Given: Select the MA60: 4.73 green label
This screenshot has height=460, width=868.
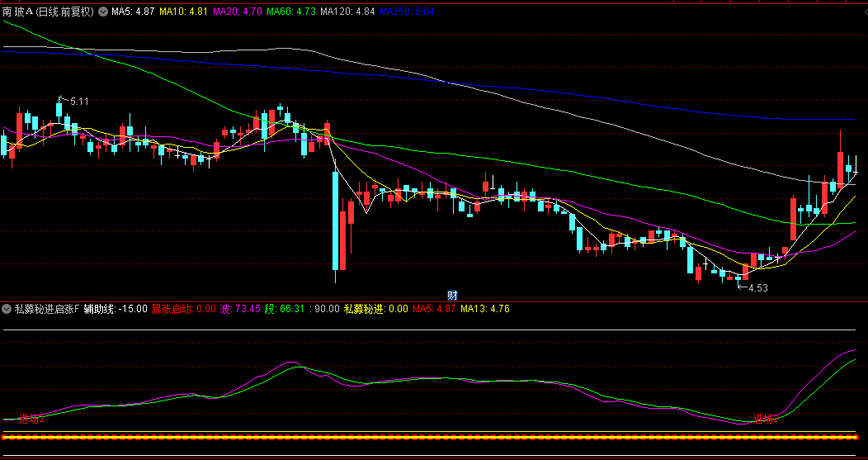Looking at the screenshot, I should click(291, 12).
